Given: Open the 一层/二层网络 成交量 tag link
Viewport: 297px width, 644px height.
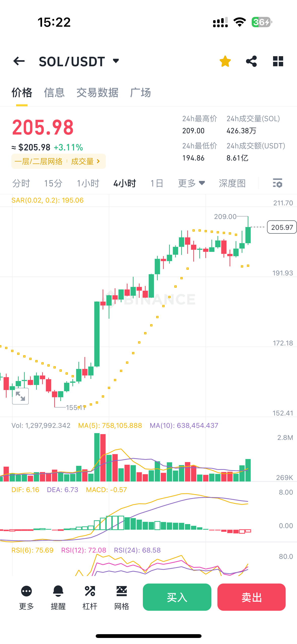Looking at the screenshot, I should 58,161.
